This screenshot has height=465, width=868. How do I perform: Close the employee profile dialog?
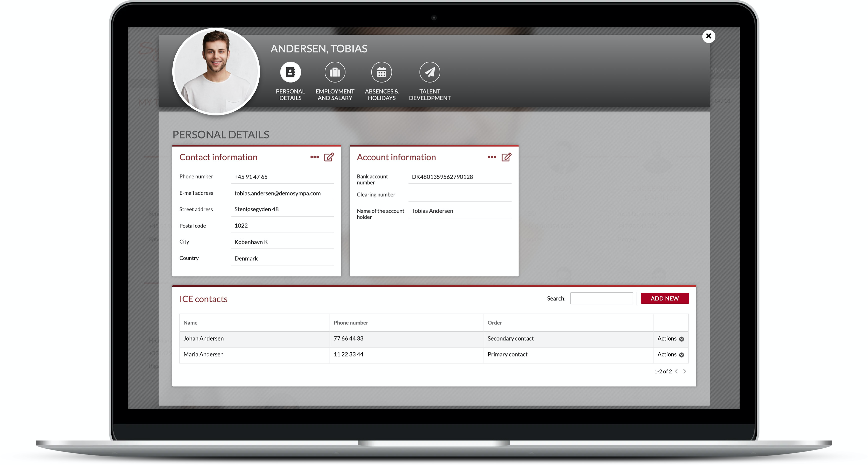(709, 36)
